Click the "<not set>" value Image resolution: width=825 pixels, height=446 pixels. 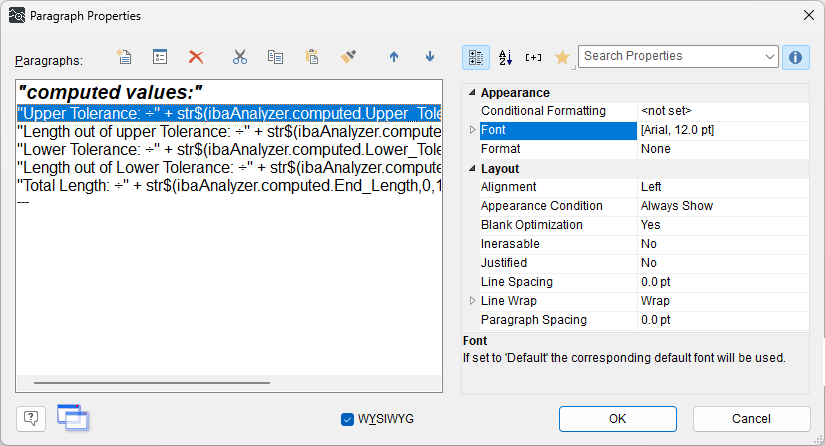pos(666,111)
